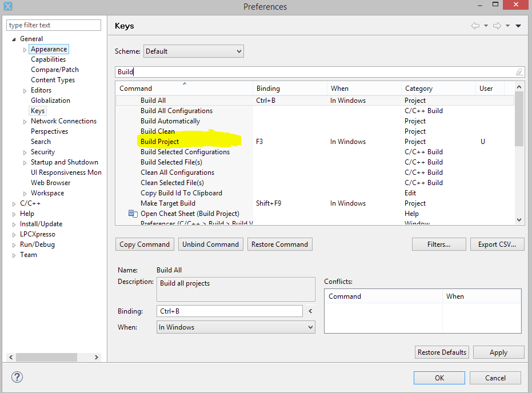Open the Scheme Default dropdown
This screenshot has width=532, height=393.
pyautogui.click(x=193, y=51)
